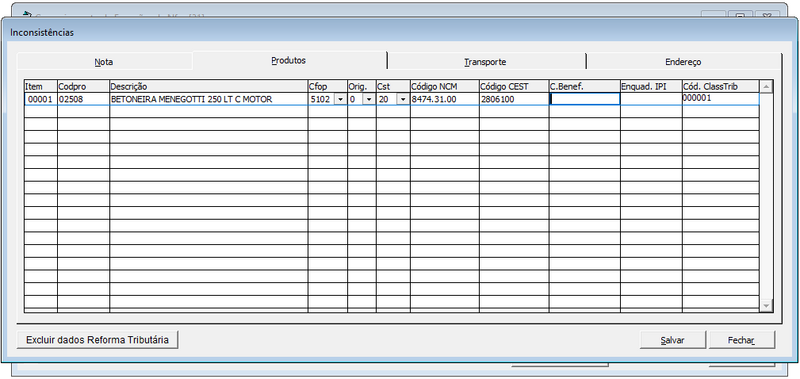Screen dimensions: 800x379
Task: Click the C.Benef. column header
Action: pos(585,87)
